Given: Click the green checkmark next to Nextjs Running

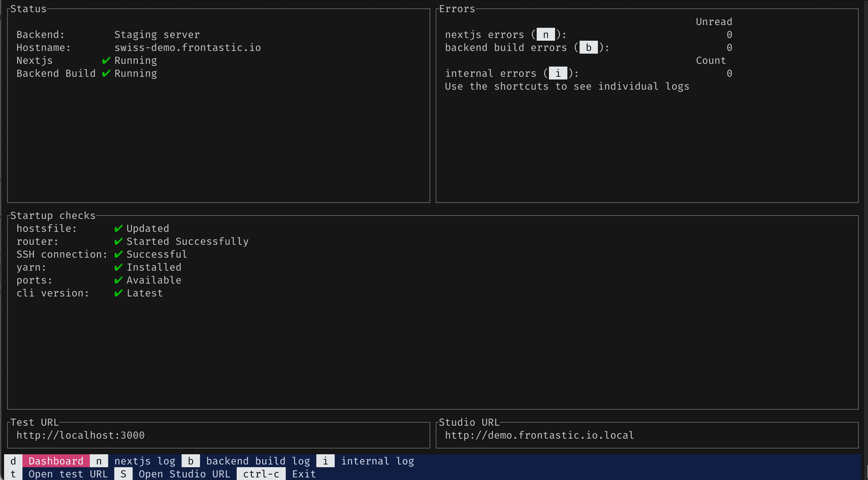Looking at the screenshot, I should point(106,60).
